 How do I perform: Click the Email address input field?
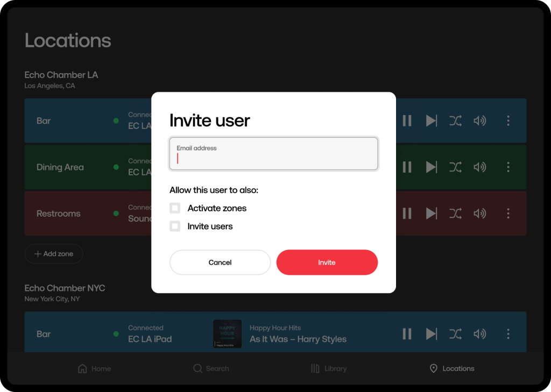[273, 154]
